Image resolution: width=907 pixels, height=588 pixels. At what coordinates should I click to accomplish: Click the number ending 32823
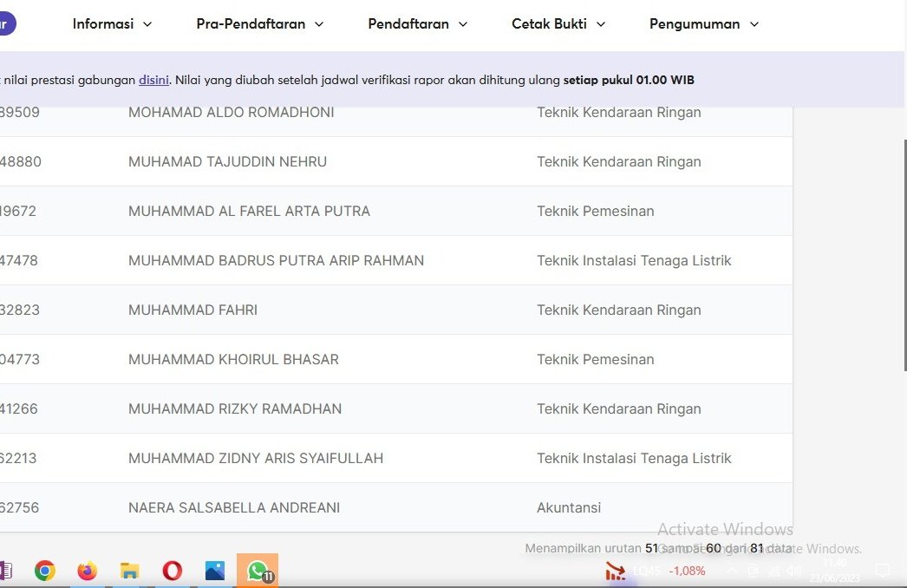(20, 310)
